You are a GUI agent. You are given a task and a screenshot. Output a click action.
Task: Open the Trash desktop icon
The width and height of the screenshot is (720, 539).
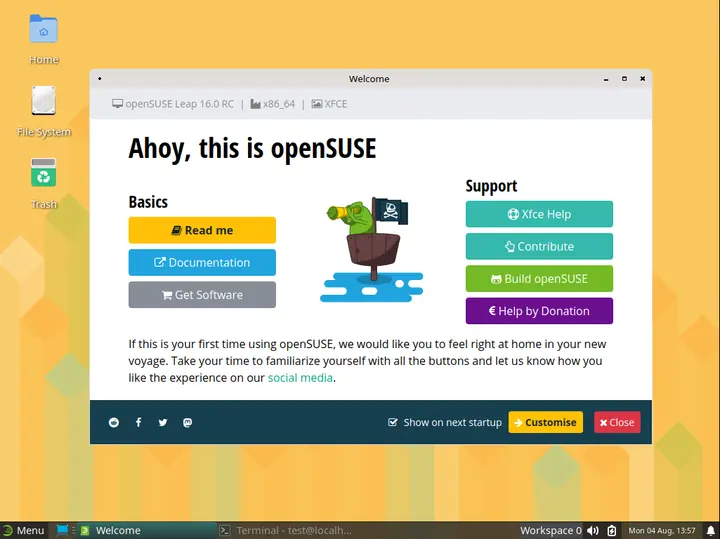(x=43, y=176)
